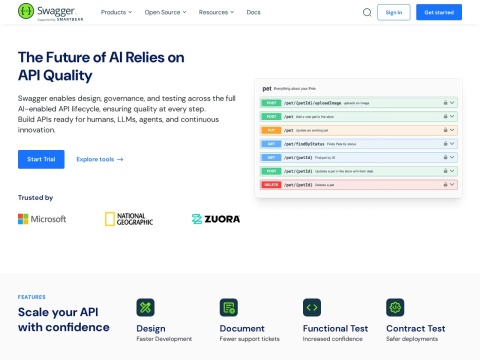Screen dimensions: 480x360
Task: Follow the Explore tools link
Action: pyautogui.click(x=100, y=159)
